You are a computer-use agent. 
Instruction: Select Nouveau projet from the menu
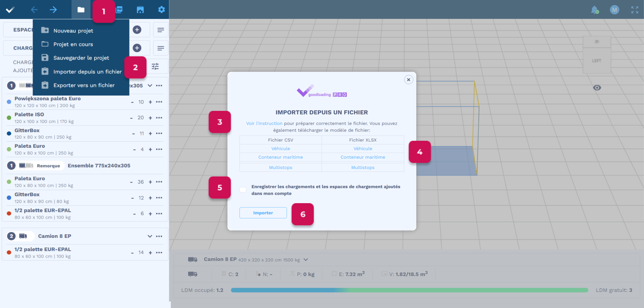(x=73, y=31)
